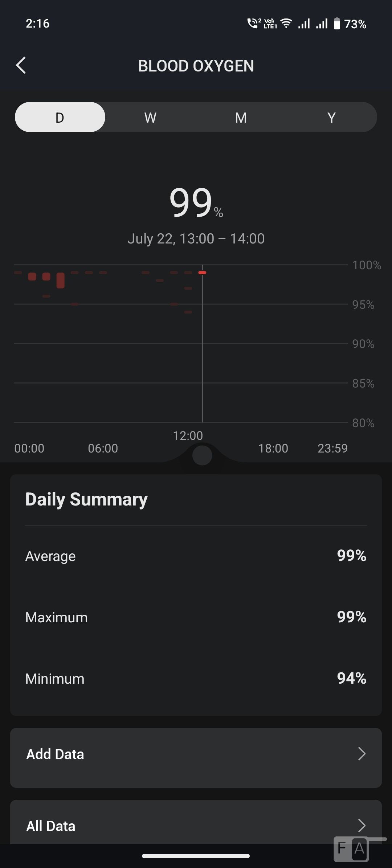Tap the FA overlay icon
Image resolution: width=392 pixels, height=868 pixels.
pos(351,848)
